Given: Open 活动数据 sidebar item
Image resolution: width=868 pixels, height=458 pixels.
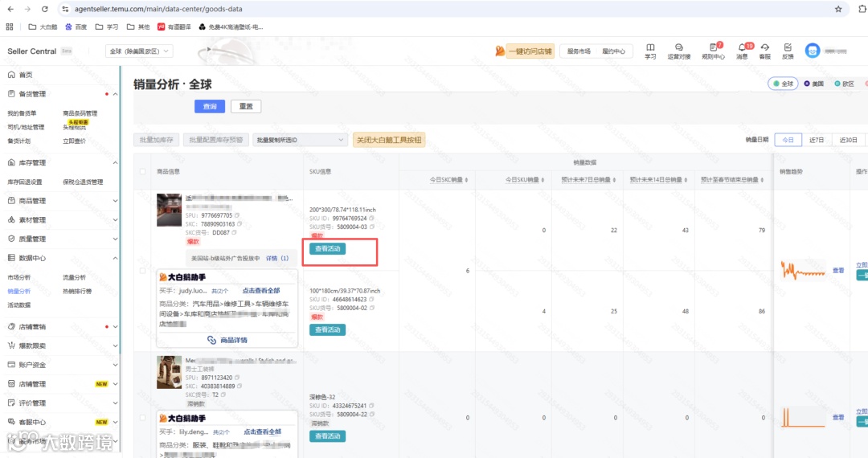Looking at the screenshot, I should 18,305.
